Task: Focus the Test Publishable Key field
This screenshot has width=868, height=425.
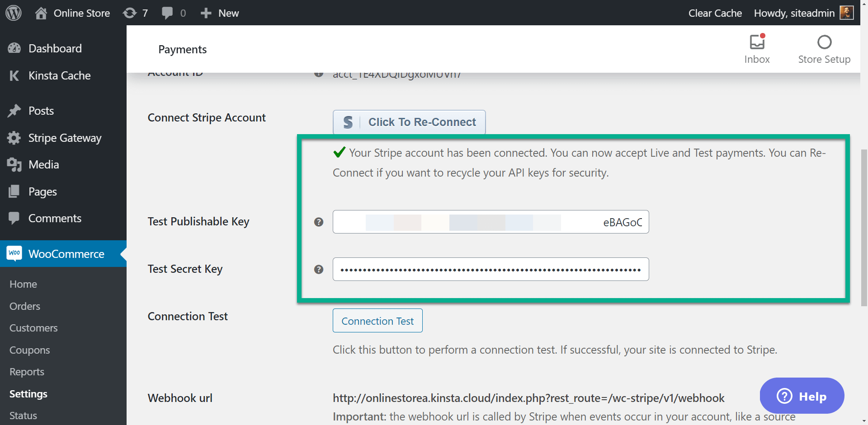Action: pos(491,222)
